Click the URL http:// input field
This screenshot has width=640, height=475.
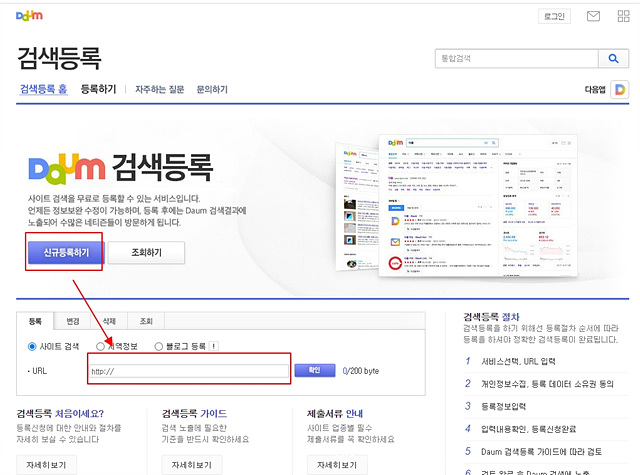pyautogui.click(x=189, y=371)
